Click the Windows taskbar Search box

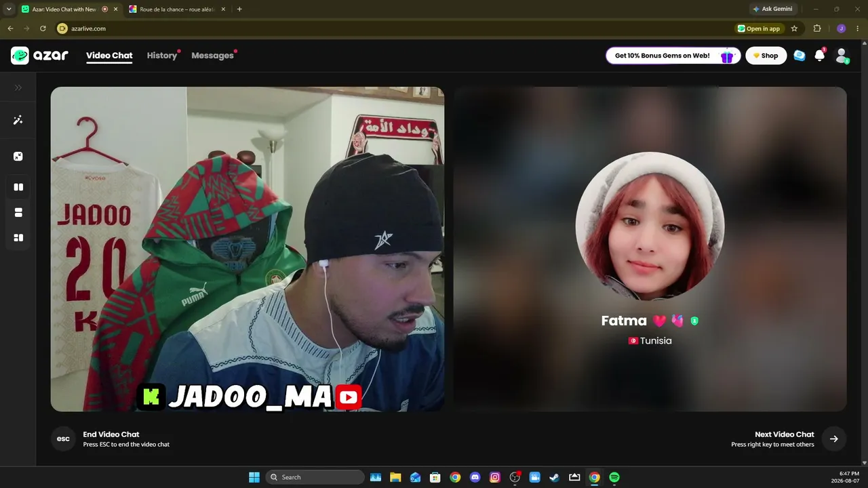click(x=315, y=477)
